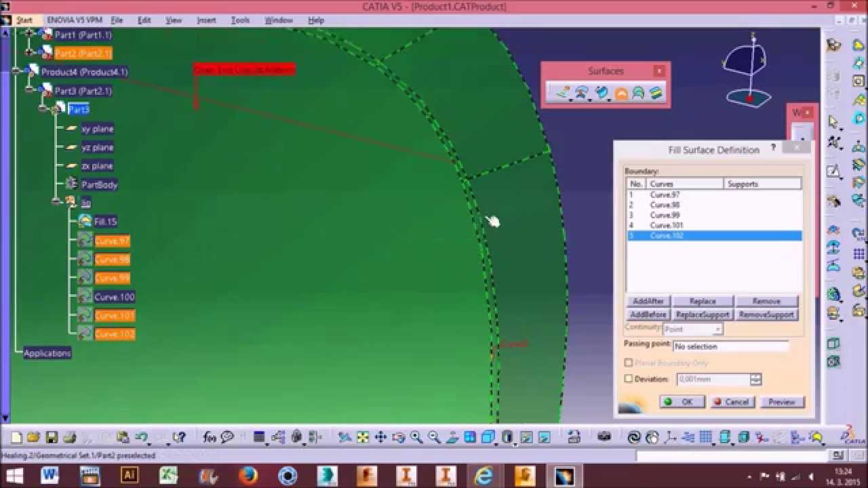The height and width of the screenshot is (488, 868).
Task: Click the Multi-Sections Surface icon
Action: tap(638, 93)
